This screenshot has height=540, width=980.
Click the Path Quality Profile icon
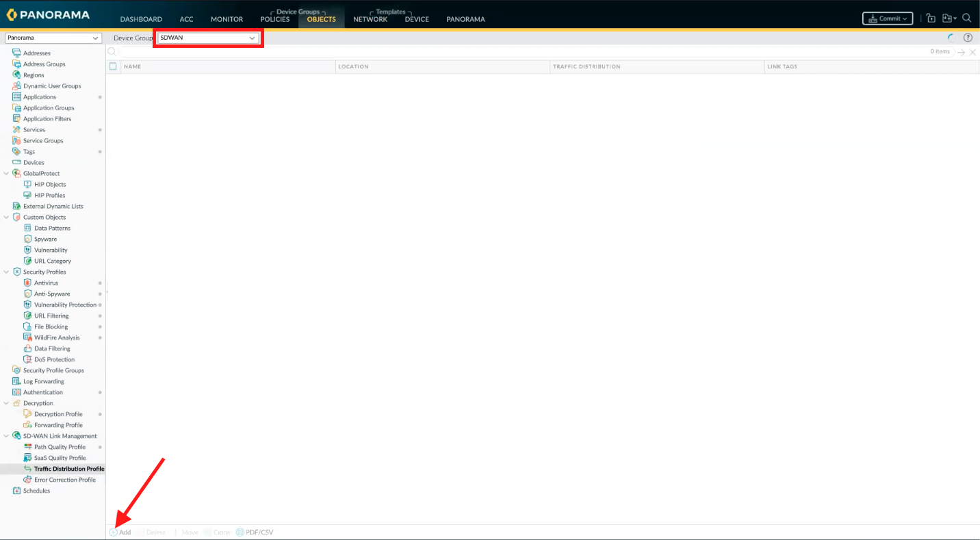(x=28, y=447)
